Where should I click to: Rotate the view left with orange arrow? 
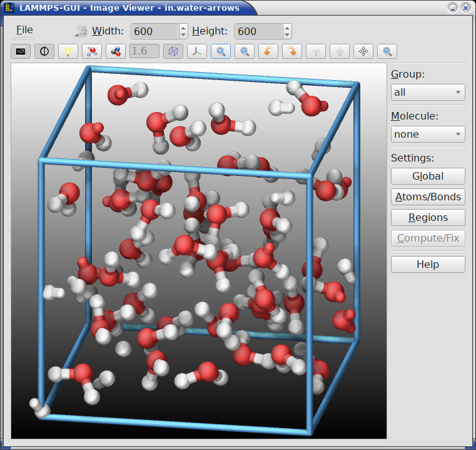(268, 51)
